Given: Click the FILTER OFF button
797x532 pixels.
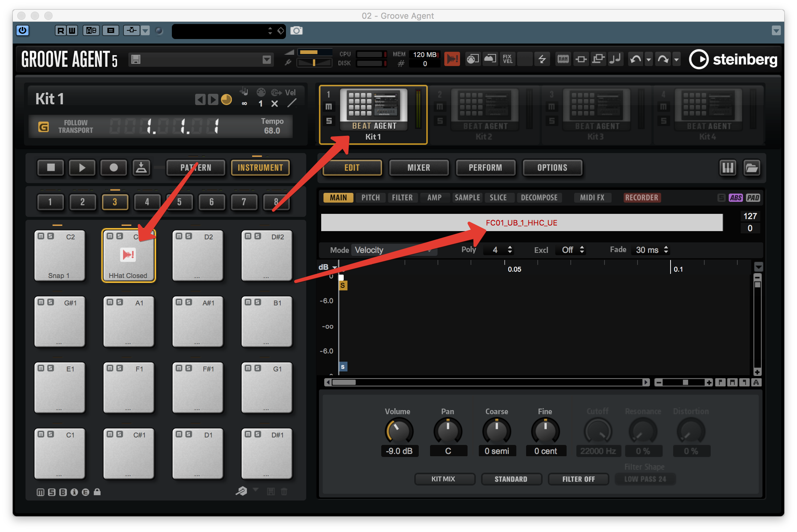Looking at the screenshot, I should point(578,479).
